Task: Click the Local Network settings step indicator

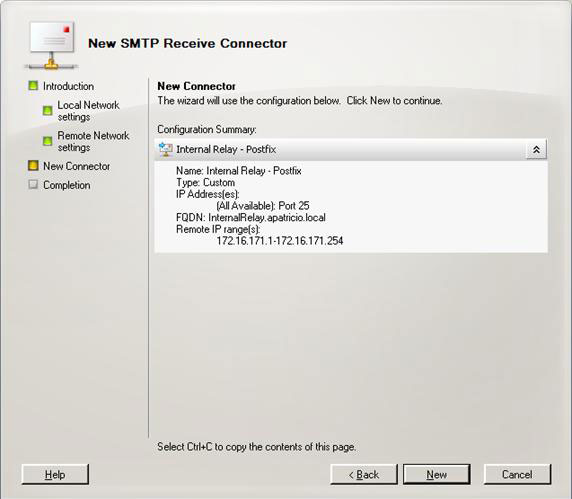Action: 47,111
